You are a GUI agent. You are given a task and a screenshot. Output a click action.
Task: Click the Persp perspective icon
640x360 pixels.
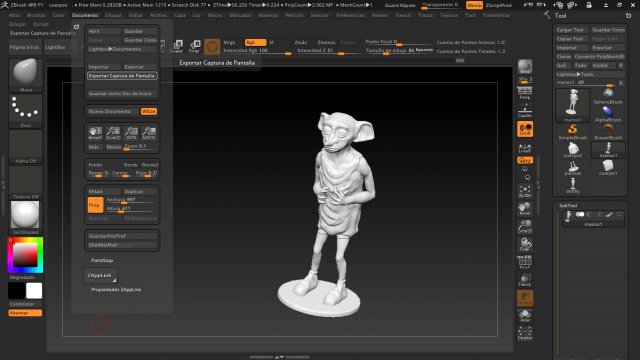click(525, 93)
